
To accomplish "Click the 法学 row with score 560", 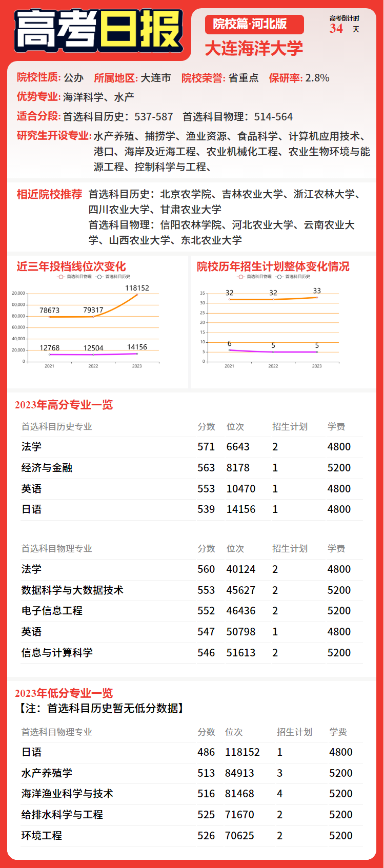I will click(192, 569).
